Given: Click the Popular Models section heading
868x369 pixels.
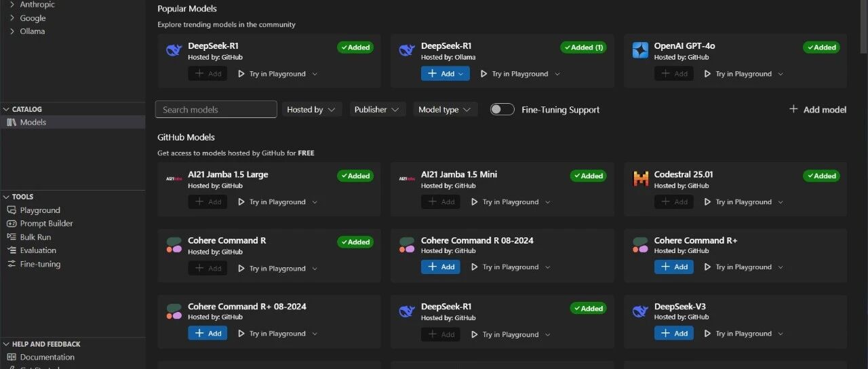Looking at the screenshot, I should coord(187,9).
